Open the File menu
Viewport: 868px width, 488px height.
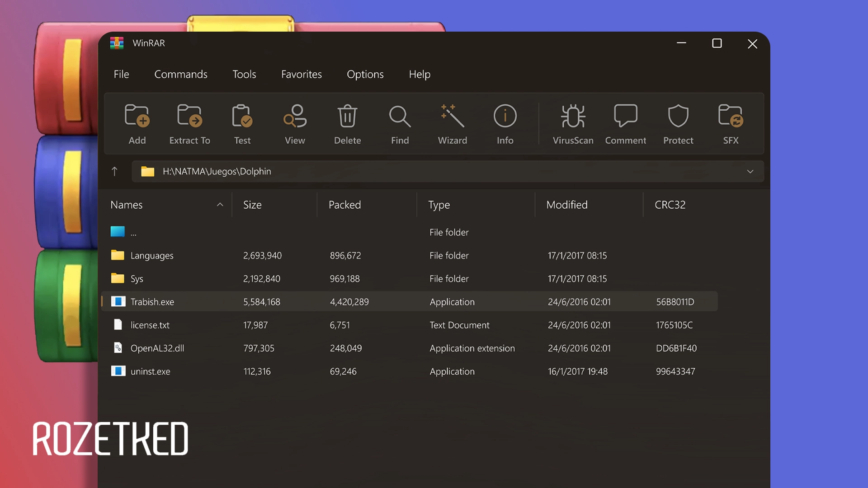pyautogui.click(x=121, y=74)
